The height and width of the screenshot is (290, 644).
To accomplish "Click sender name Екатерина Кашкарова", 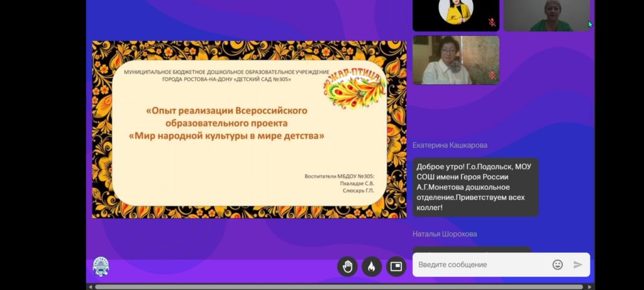I will tap(450, 145).
